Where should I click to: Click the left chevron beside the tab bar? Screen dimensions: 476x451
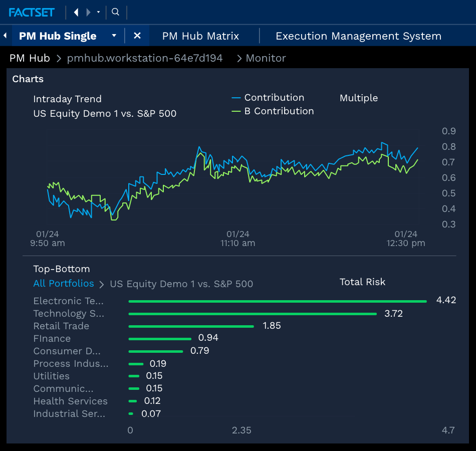[5, 35]
